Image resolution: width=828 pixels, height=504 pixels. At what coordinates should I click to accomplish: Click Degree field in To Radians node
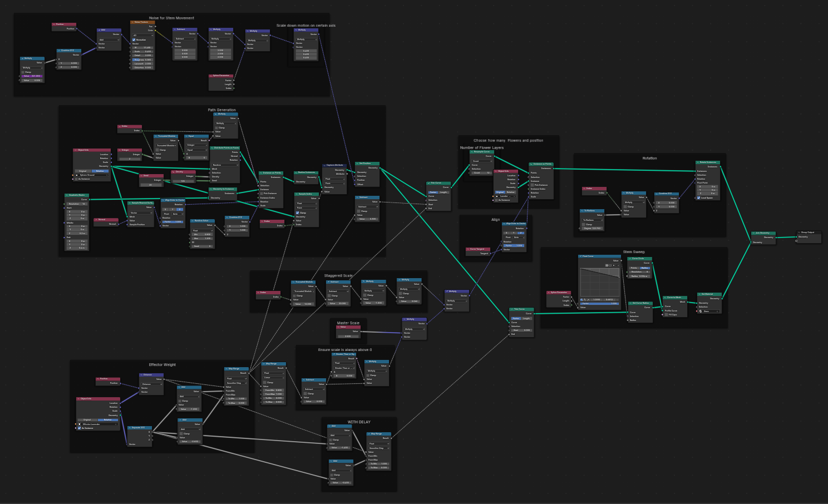(592, 228)
